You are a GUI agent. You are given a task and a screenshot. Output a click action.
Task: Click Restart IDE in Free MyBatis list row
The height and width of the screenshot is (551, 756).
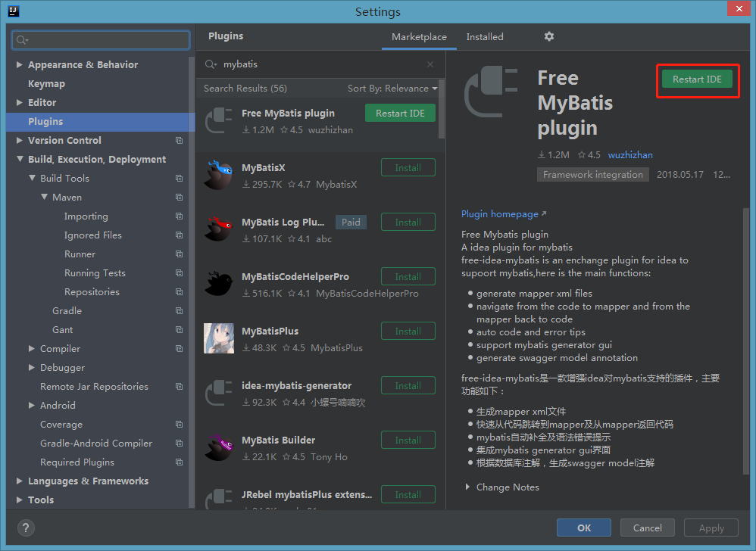400,114
